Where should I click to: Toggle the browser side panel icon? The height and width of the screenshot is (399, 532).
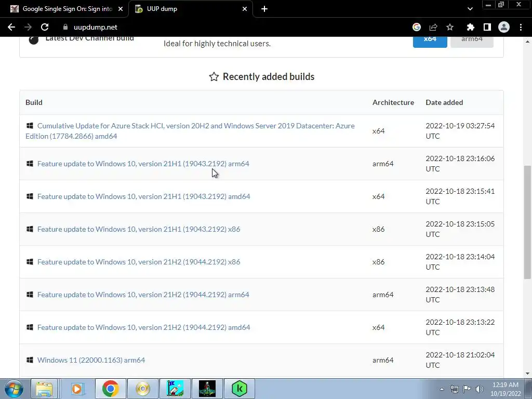(487, 27)
